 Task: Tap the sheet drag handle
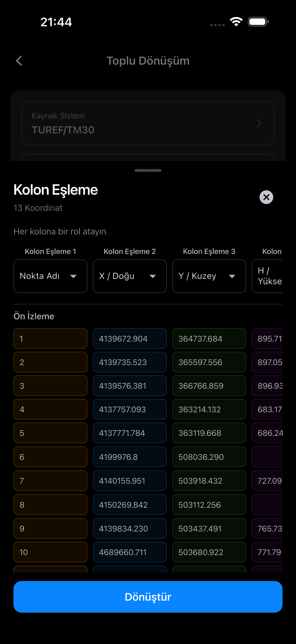(148, 170)
